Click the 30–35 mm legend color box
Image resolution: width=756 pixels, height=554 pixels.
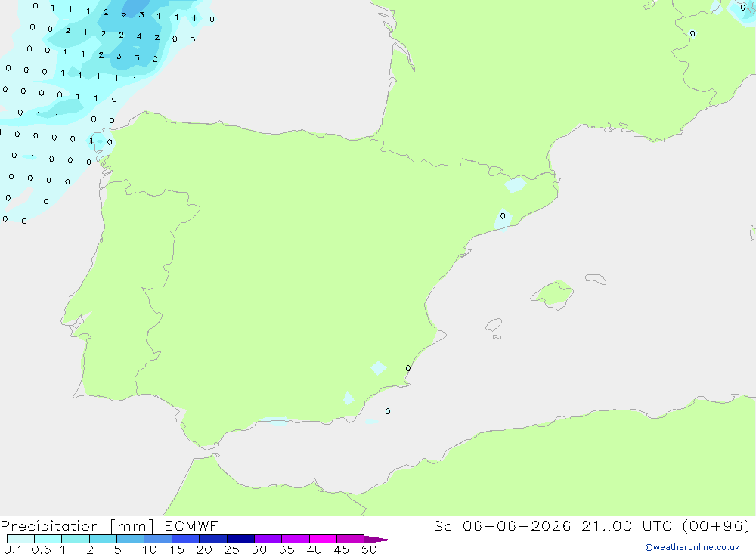pos(268,539)
